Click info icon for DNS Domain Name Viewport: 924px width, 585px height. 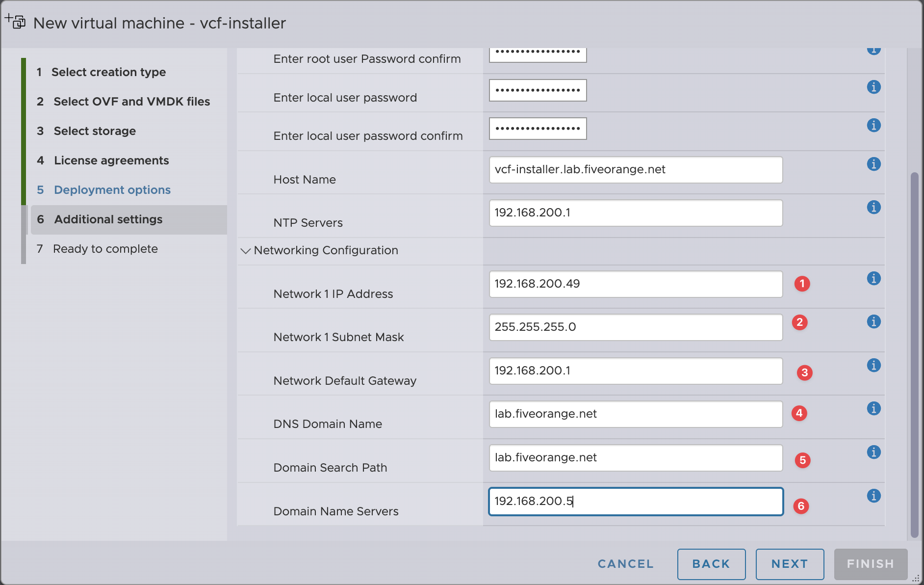pos(873,408)
